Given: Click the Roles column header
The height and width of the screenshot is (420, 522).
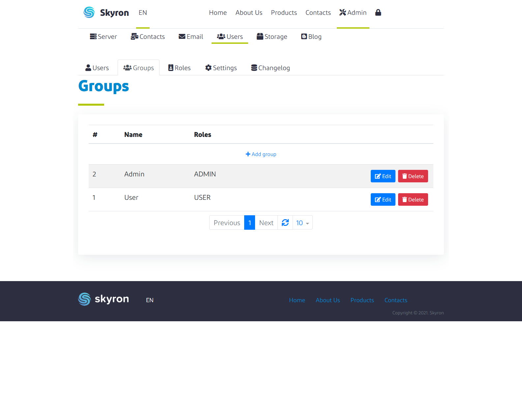Looking at the screenshot, I should 202,135.
